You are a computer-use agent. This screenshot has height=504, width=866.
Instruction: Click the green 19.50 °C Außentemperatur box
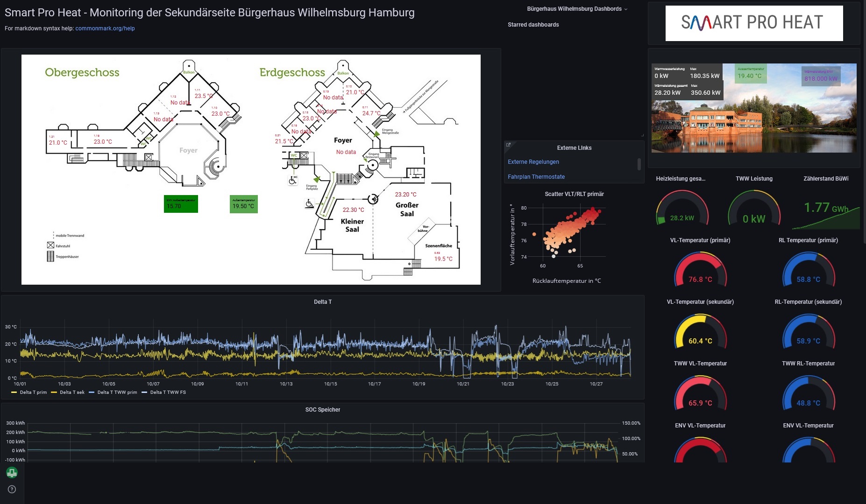click(x=243, y=204)
